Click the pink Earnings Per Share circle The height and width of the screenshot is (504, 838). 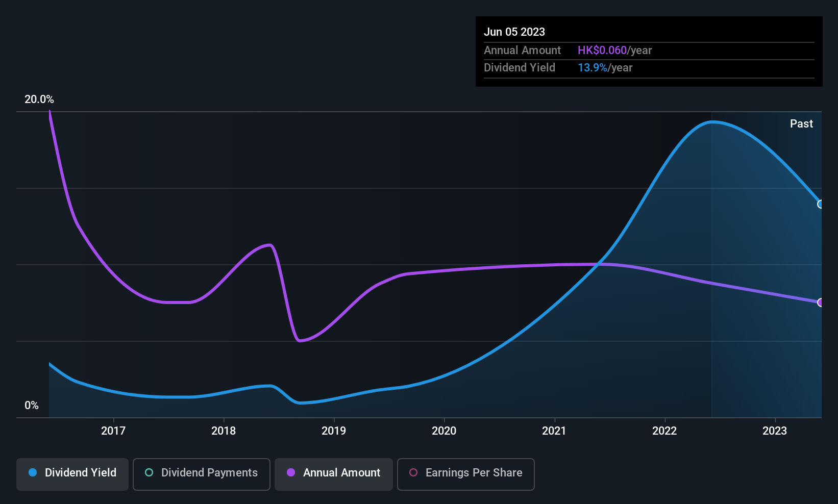pos(413,472)
